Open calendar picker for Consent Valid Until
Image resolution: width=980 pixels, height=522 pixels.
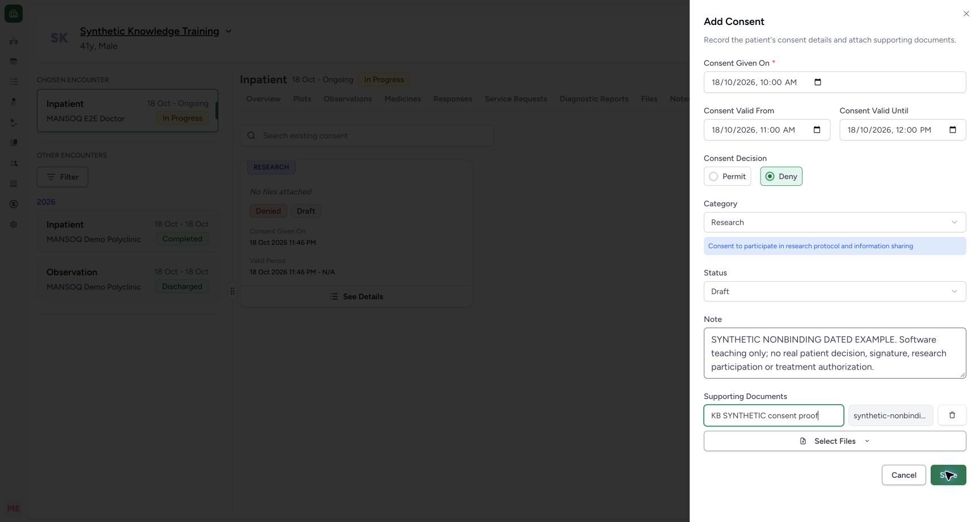tap(953, 130)
